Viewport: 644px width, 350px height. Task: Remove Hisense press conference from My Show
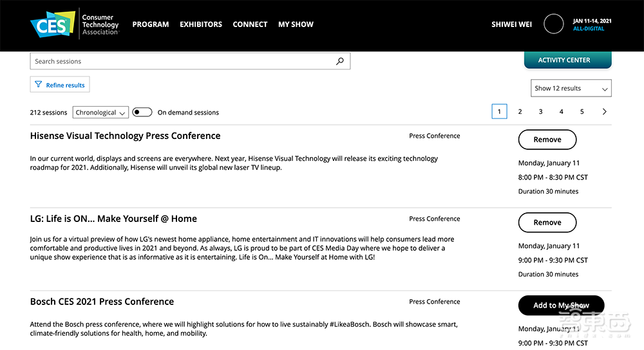547,140
